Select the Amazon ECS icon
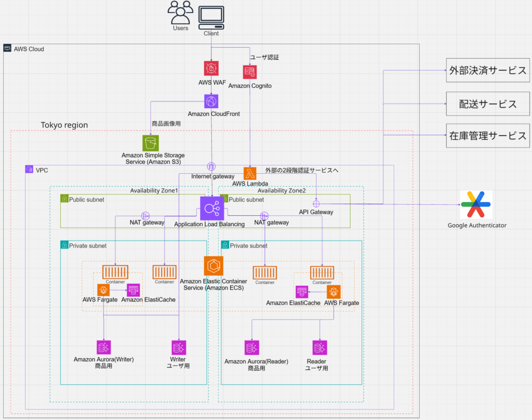Viewport: 532px width, 420px height. pos(214,266)
